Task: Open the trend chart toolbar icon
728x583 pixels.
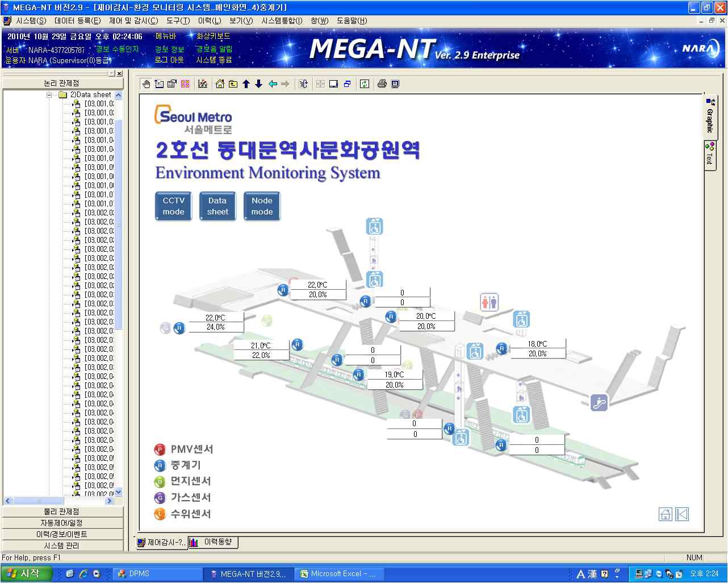Action: (202, 84)
